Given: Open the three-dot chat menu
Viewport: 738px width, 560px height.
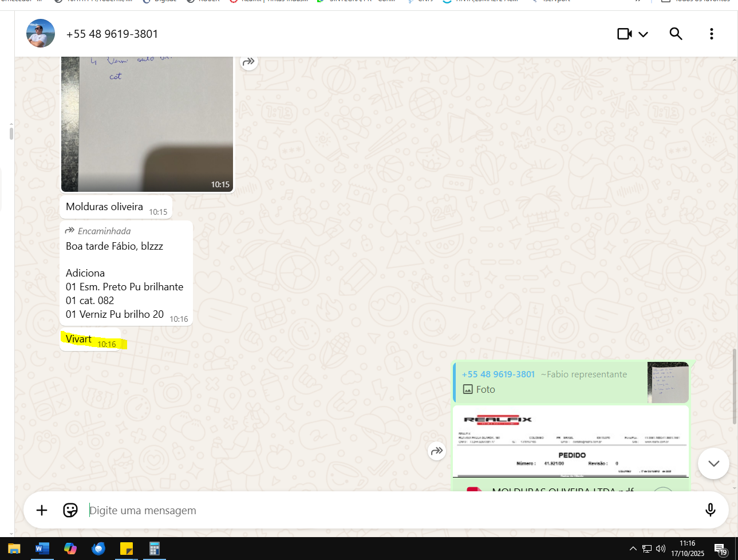Looking at the screenshot, I should coord(712,34).
